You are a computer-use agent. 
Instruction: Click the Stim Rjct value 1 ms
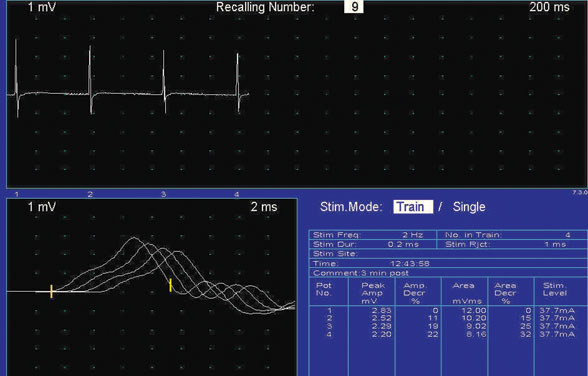[555, 244]
